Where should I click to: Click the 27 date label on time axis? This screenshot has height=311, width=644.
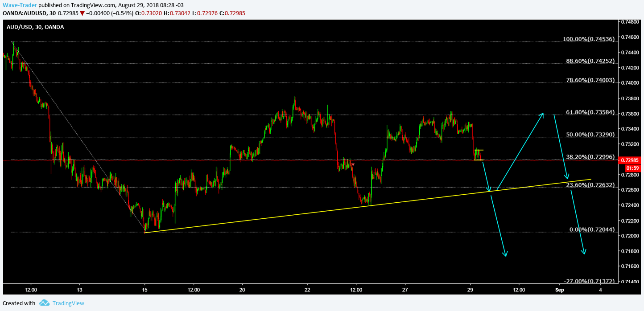tap(405, 290)
